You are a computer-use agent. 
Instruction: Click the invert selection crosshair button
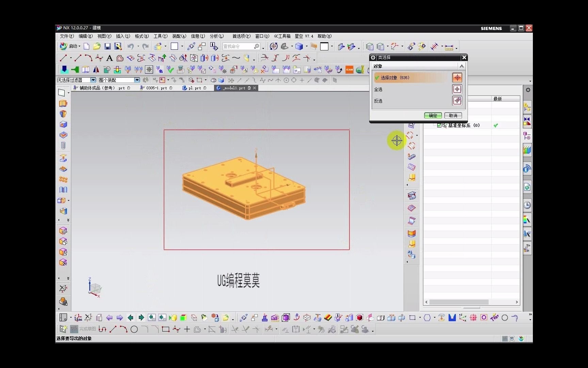pos(457,101)
